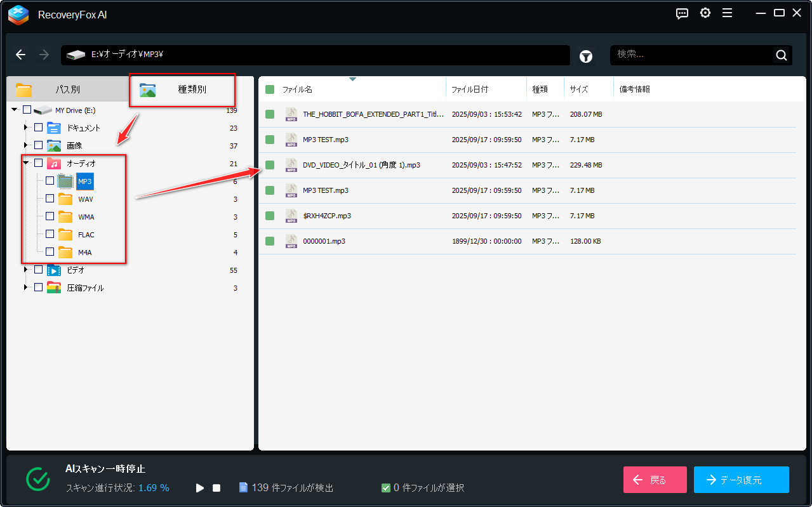Go forward with the right arrow

point(44,55)
